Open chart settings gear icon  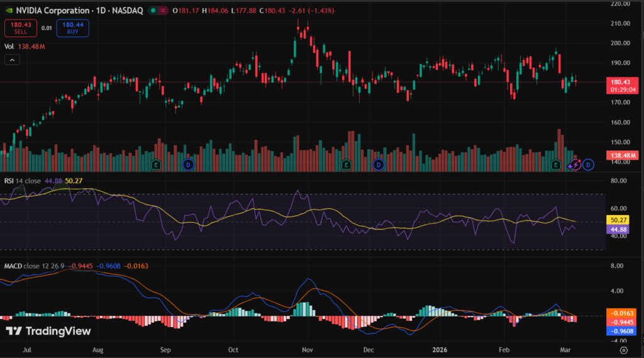[x=623, y=350]
